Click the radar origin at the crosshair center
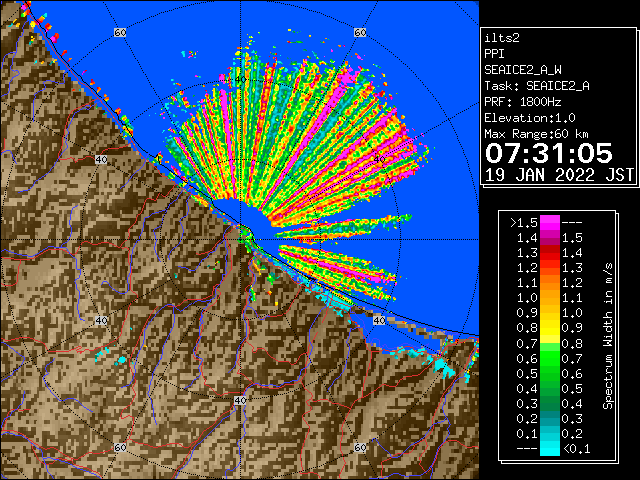This screenshot has height=480, width=640. click(x=240, y=240)
